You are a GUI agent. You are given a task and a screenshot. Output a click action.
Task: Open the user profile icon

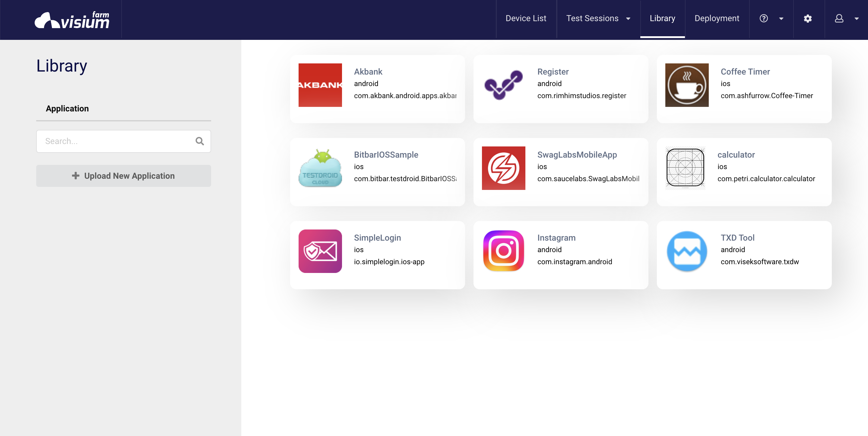coord(839,18)
